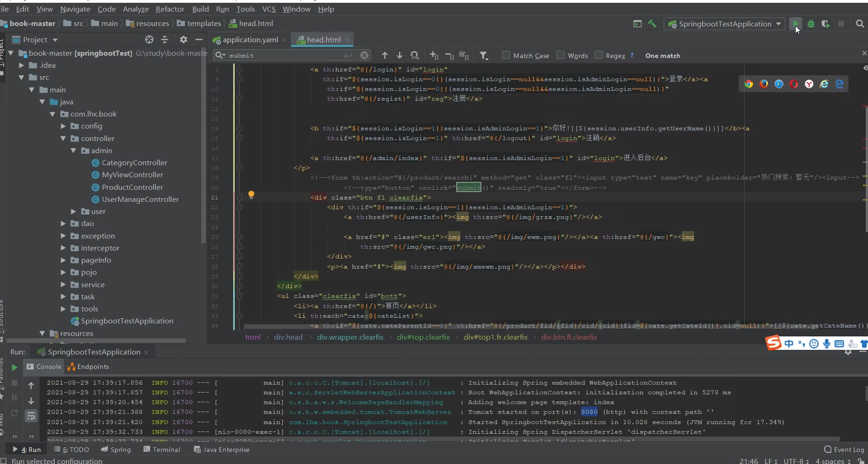This screenshot has width=868, height=464.
Task: Open Search Everywhere magnifier icon
Action: 860,24
